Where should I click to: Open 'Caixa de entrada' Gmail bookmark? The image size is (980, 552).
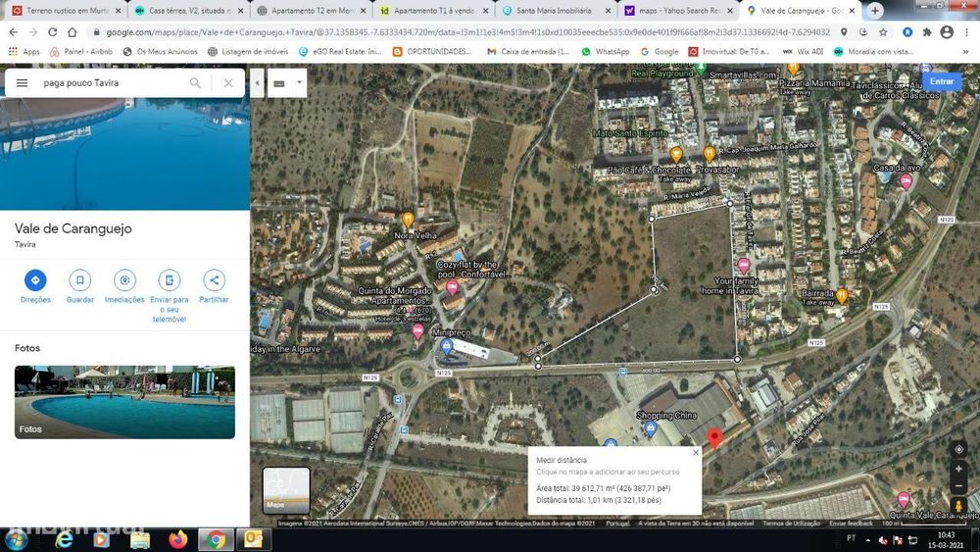coord(528,52)
